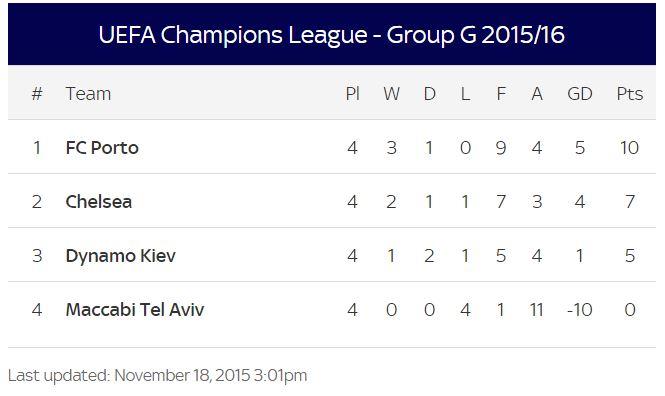The image size is (665, 396).
Task: Click Maccabi Tel Aviv's -10 goal difference
Action: [580, 310]
